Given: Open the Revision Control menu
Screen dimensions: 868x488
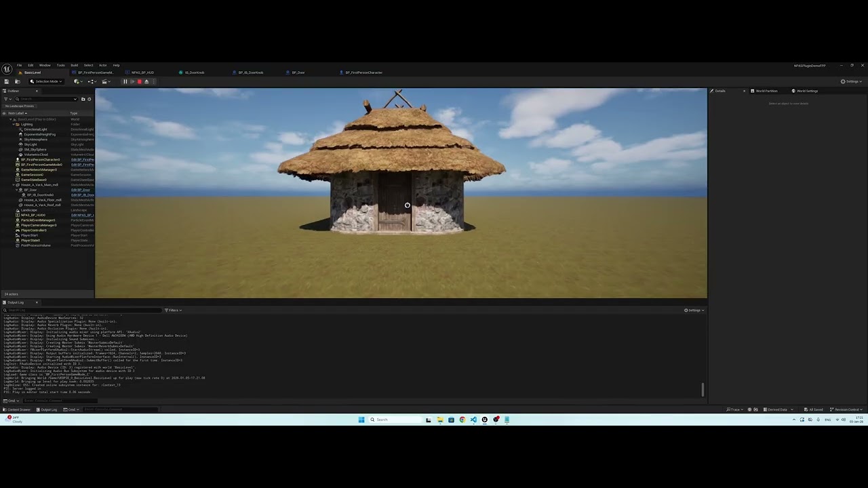Looking at the screenshot, I should pyautogui.click(x=847, y=409).
